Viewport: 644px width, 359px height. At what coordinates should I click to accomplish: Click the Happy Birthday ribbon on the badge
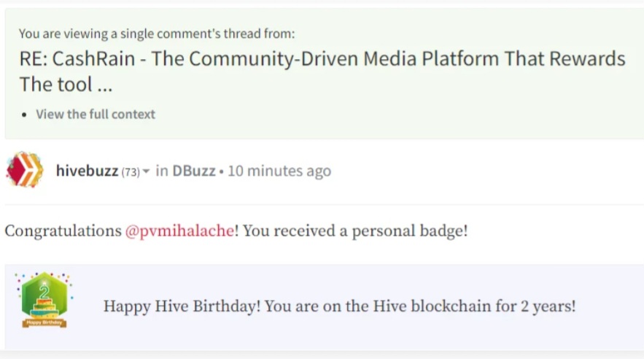point(44,323)
